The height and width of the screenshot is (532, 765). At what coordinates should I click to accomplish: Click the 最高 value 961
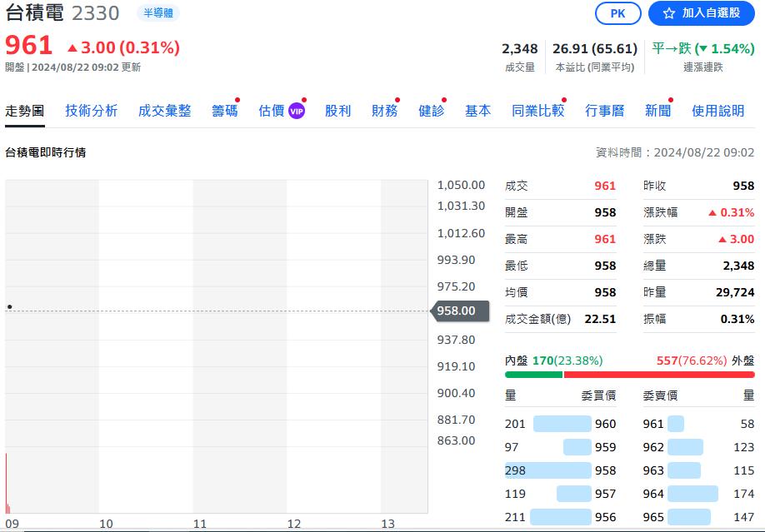[x=605, y=239]
